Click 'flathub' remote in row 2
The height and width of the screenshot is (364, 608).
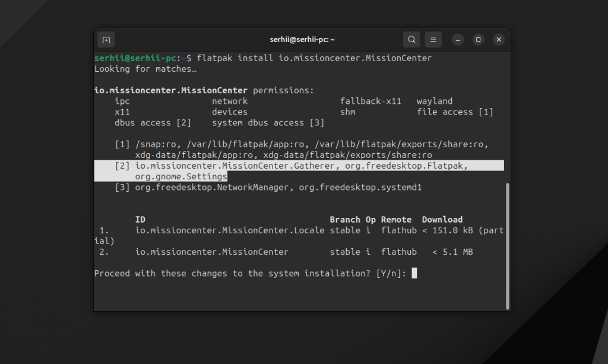pyautogui.click(x=398, y=252)
